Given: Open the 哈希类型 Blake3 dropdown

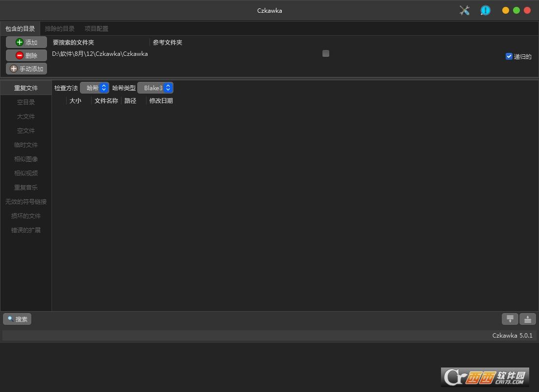Looking at the screenshot, I should point(155,88).
